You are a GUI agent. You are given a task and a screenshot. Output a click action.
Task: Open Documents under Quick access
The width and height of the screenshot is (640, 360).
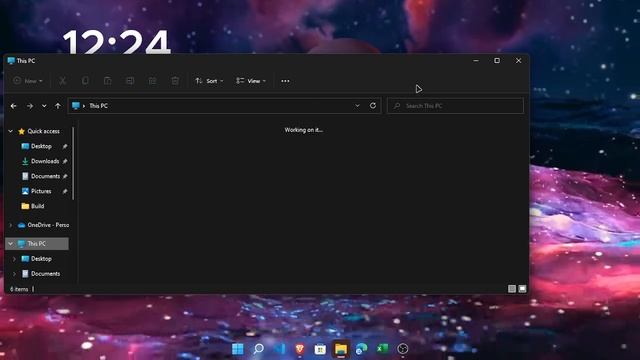click(45, 176)
